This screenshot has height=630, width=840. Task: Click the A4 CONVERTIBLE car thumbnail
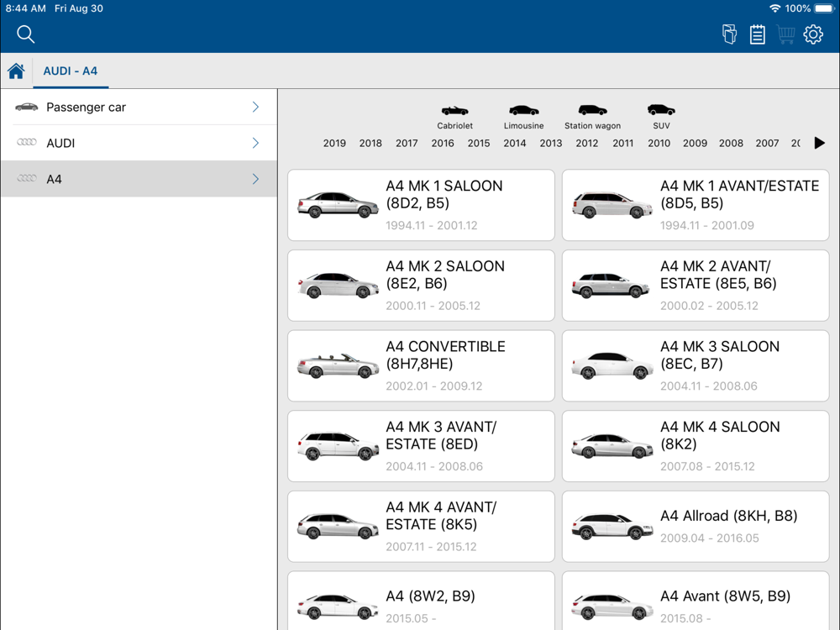coord(338,365)
